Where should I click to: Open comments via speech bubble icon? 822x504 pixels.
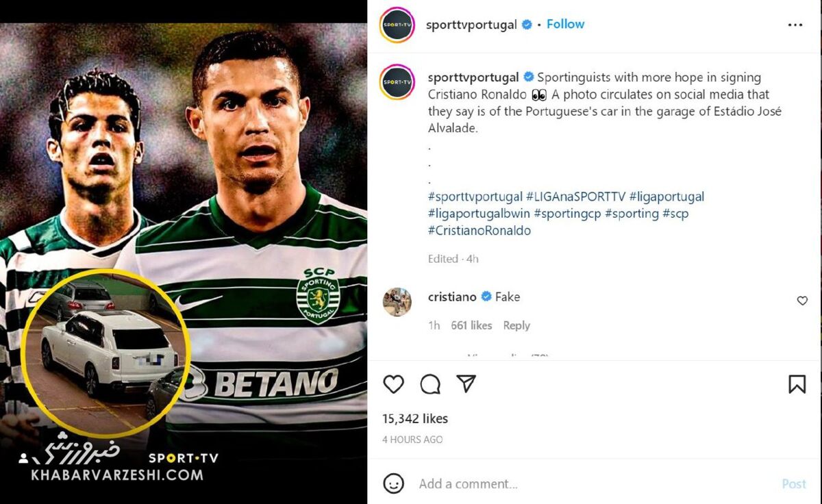click(430, 385)
